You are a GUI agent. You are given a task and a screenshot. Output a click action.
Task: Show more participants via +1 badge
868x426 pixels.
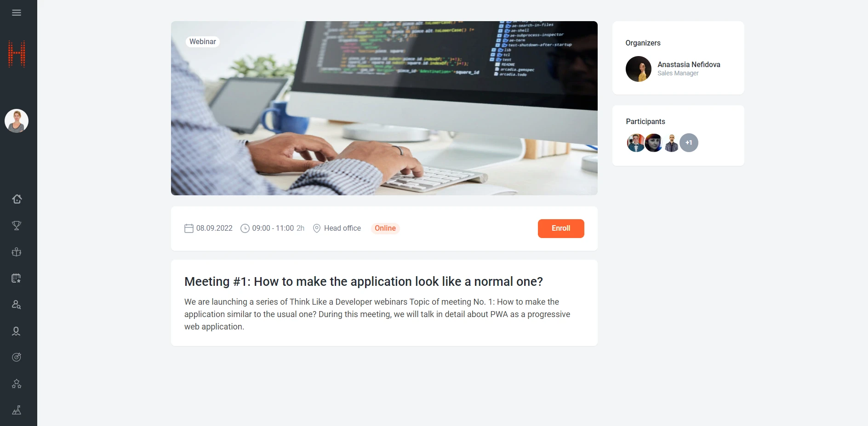(689, 143)
